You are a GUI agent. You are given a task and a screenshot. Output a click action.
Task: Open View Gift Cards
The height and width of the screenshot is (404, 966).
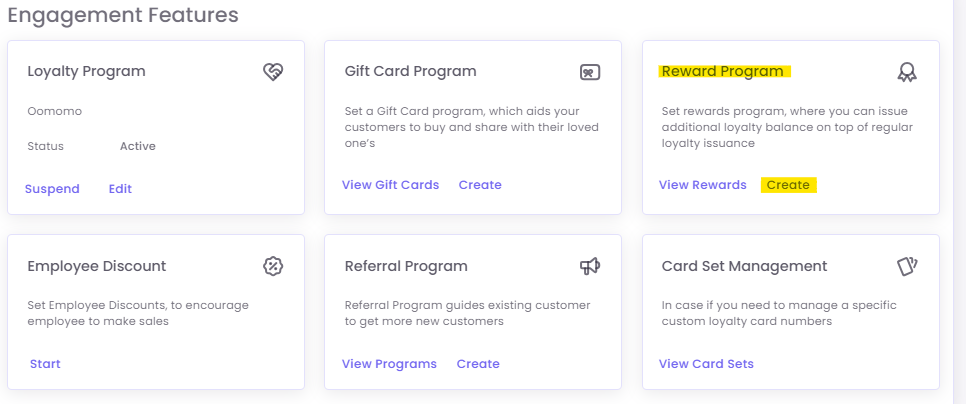(x=390, y=185)
